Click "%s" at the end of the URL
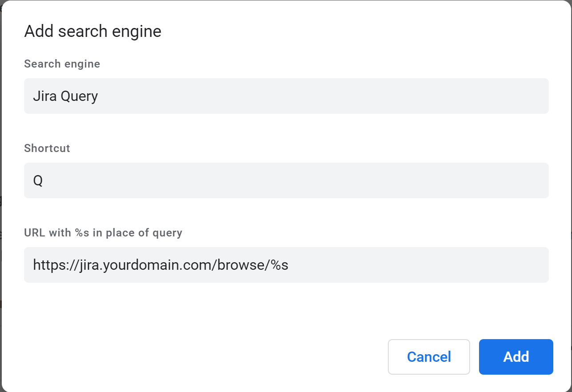The image size is (572, 392). click(279, 265)
